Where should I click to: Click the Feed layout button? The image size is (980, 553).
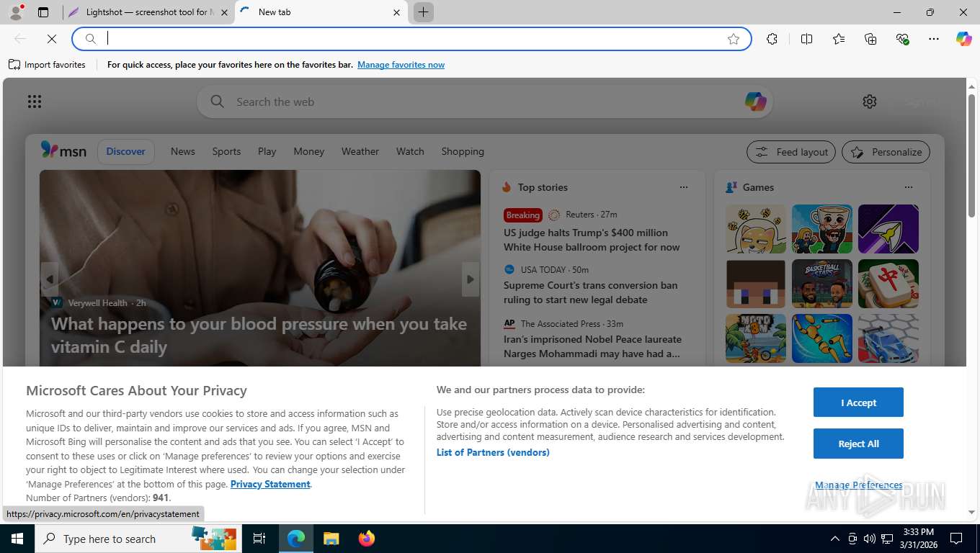click(x=791, y=152)
